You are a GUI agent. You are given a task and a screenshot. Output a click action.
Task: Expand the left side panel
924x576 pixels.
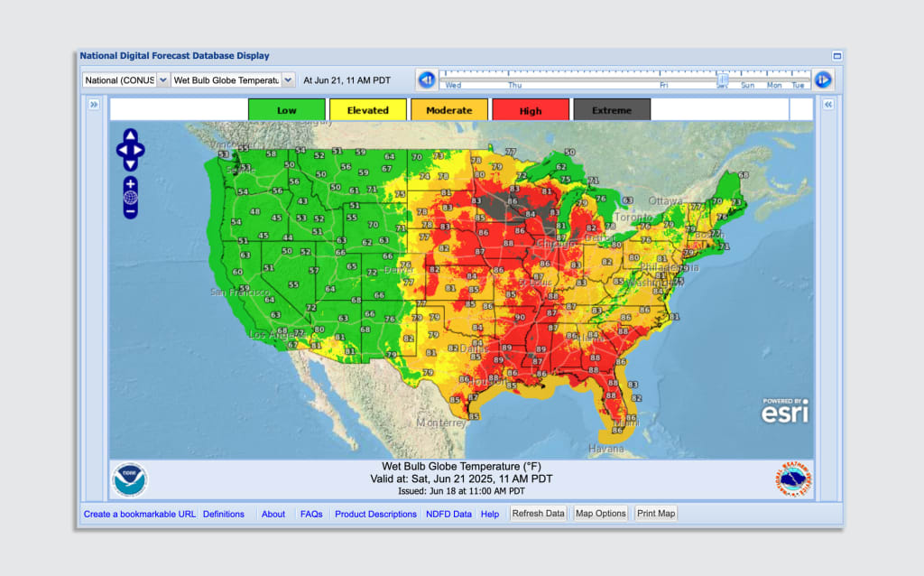[94, 105]
